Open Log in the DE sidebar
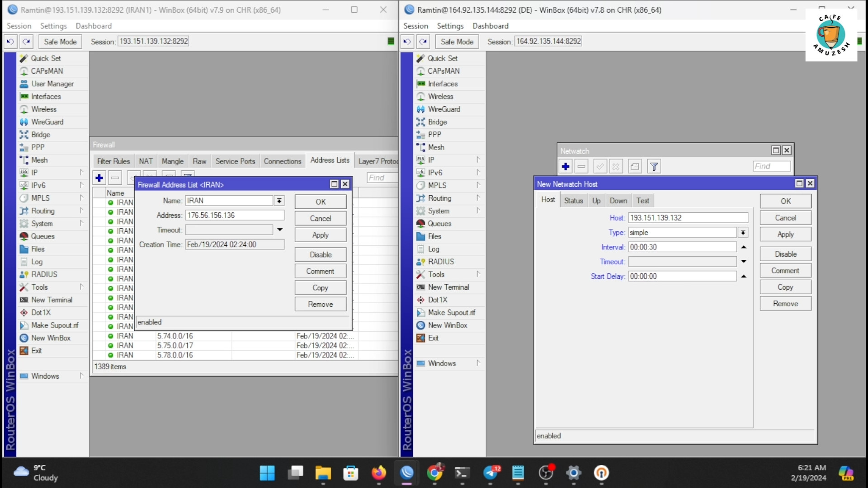 pyautogui.click(x=434, y=249)
